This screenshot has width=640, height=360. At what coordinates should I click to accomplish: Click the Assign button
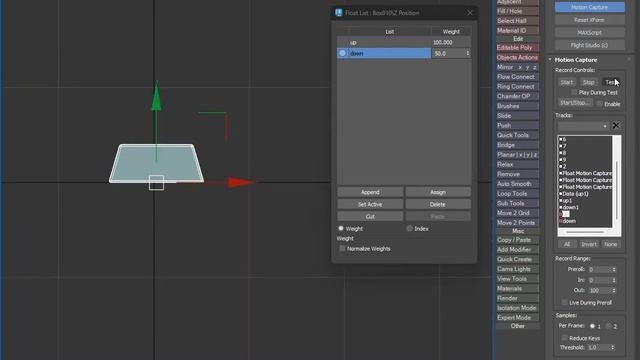point(438,192)
